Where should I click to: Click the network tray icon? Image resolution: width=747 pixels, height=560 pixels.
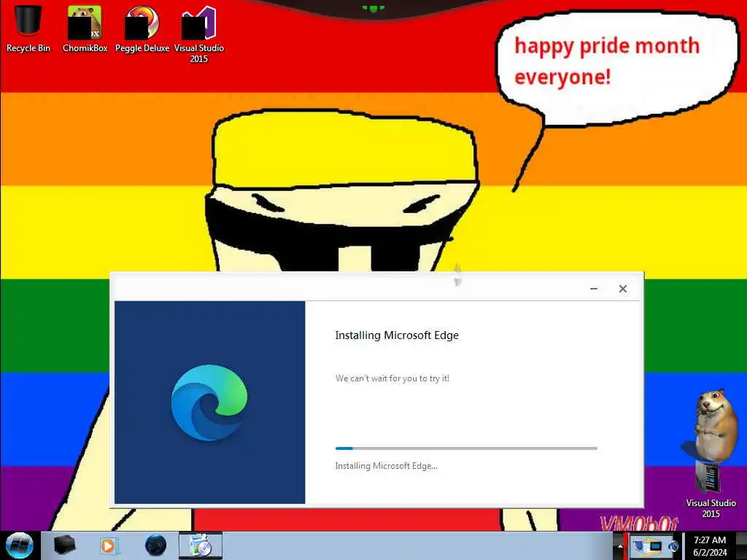click(656, 546)
